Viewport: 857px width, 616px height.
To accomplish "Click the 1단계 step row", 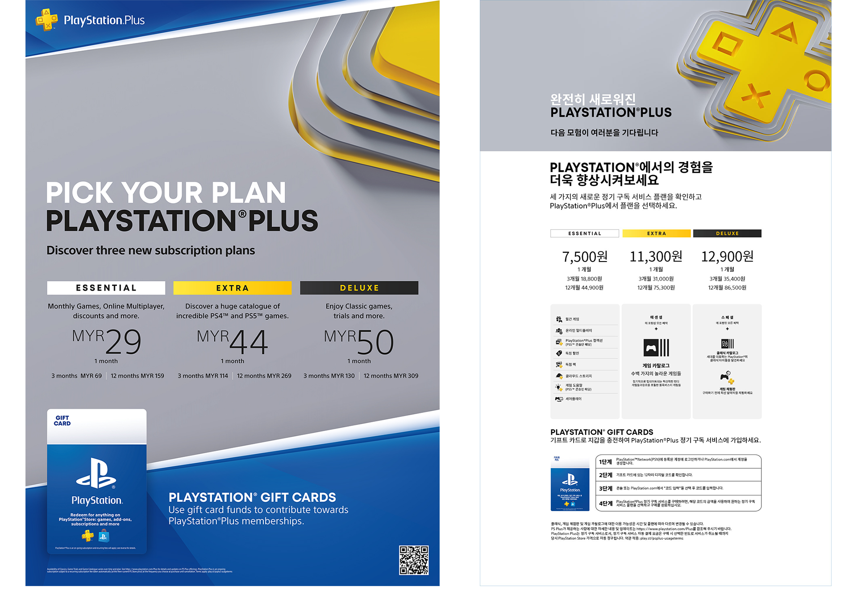I will coord(678,462).
